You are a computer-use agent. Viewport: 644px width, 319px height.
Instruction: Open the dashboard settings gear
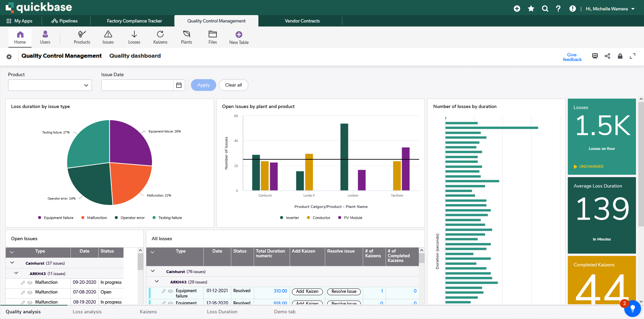pos(9,57)
